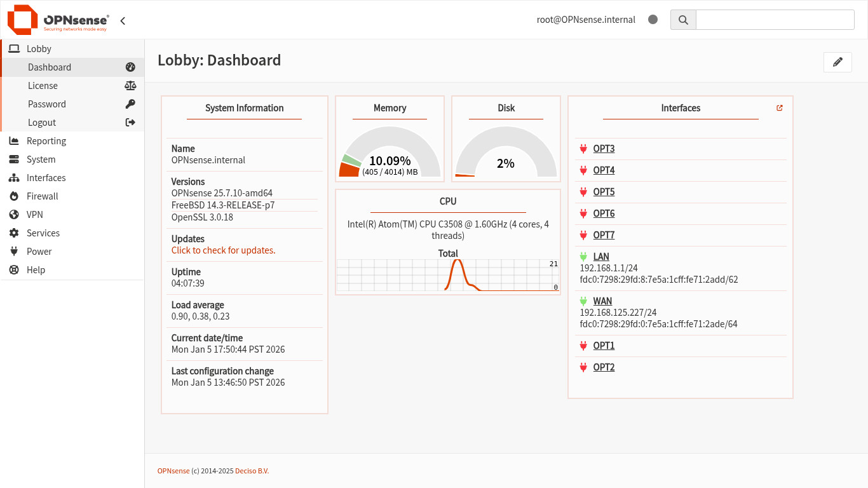Open the Interfaces widget external link icon
This screenshot has height=488, width=868.
pos(780,108)
